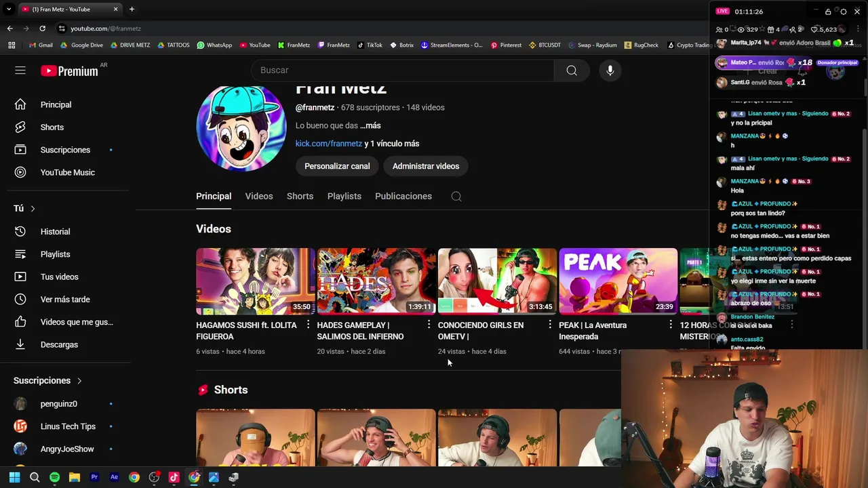Viewport: 868px width, 488px height.
Task: Go back in Chrome browser
Action: (9, 28)
